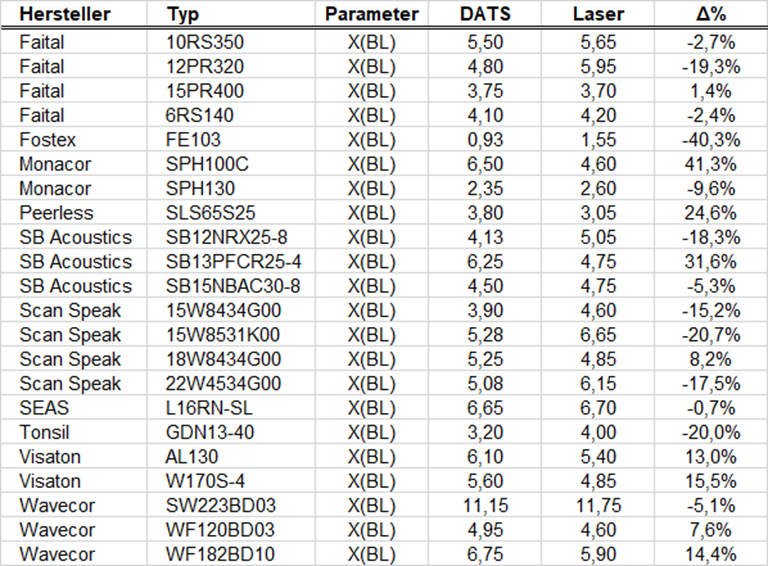The width and height of the screenshot is (768, 566).
Task: Select the cell AL130
Action: coord(192,457)
